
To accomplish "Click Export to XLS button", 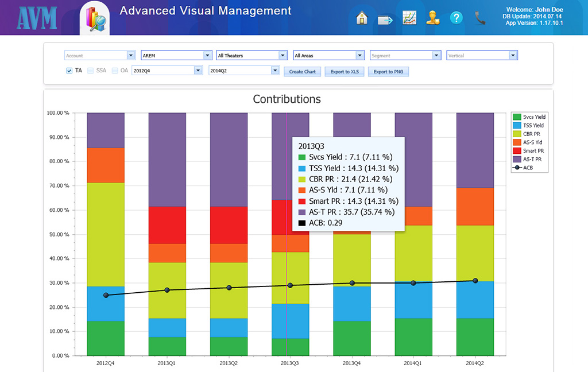I will point(344,72).
